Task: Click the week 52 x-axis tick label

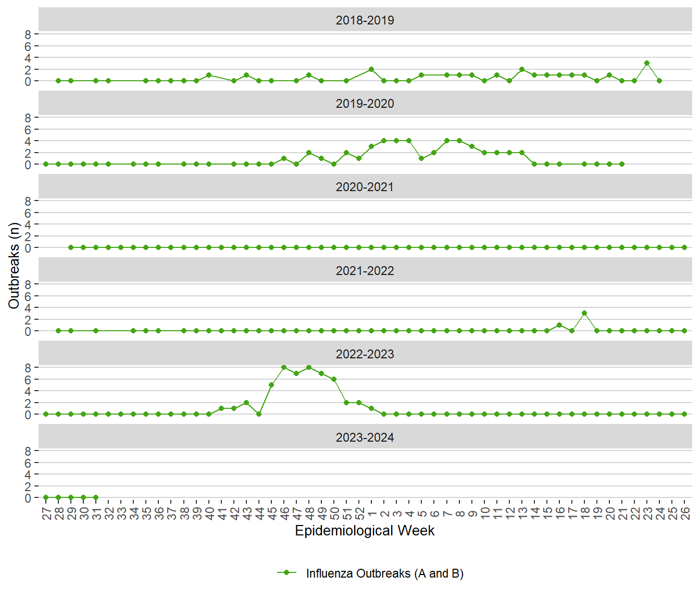Action: click(359, 514)
